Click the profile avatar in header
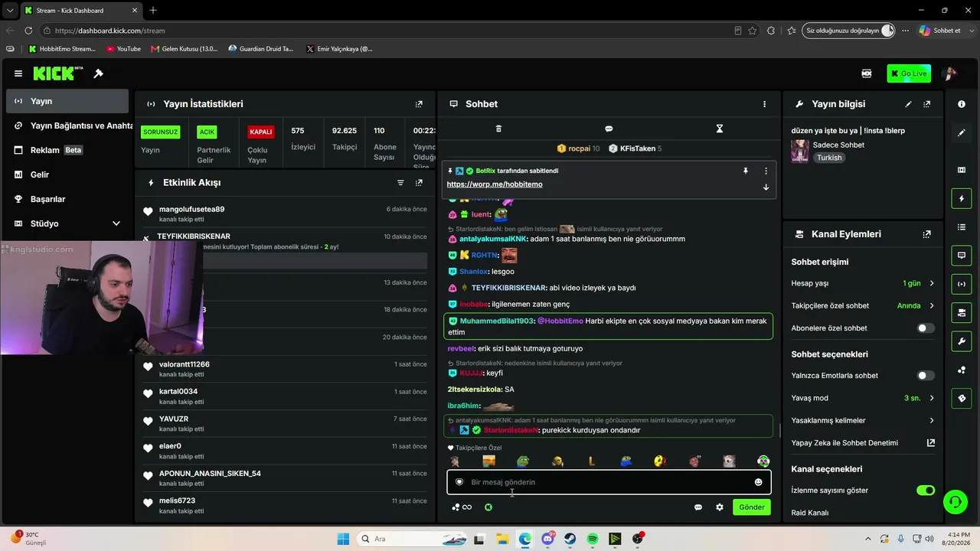980x551 pixels. 949,73
